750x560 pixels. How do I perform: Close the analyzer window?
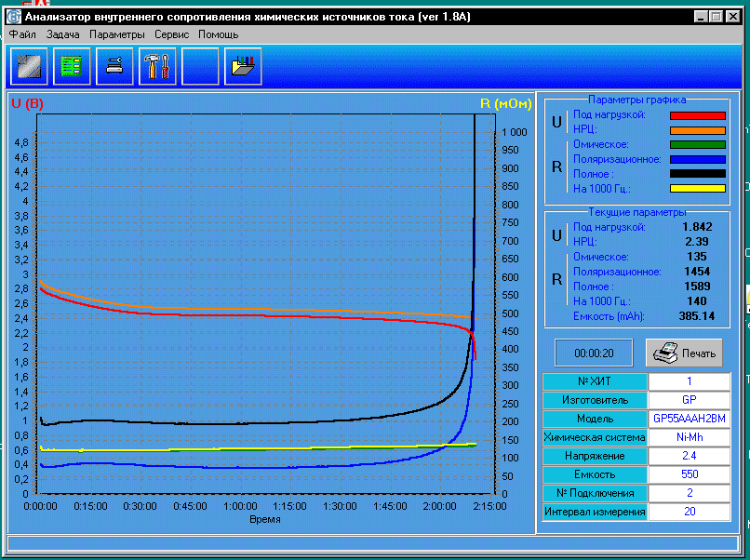point(732,17)
